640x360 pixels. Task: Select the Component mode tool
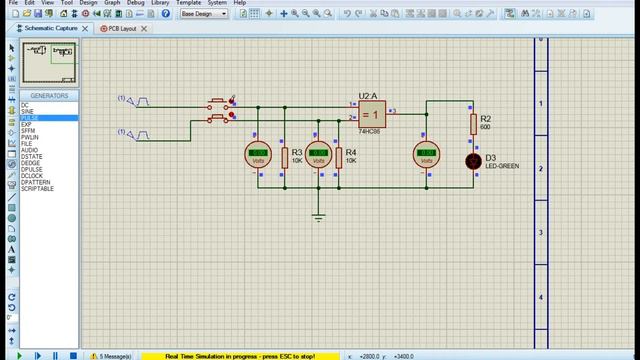(x=11, y=58)
